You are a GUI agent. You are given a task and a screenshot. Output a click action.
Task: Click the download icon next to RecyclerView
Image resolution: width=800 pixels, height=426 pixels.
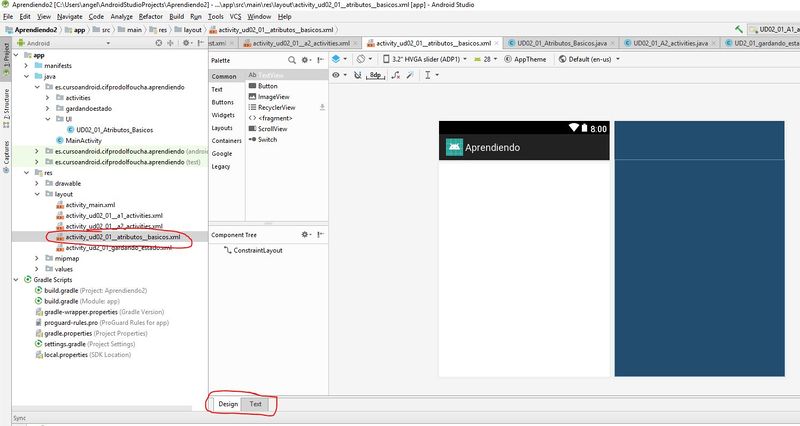(322, 107)
